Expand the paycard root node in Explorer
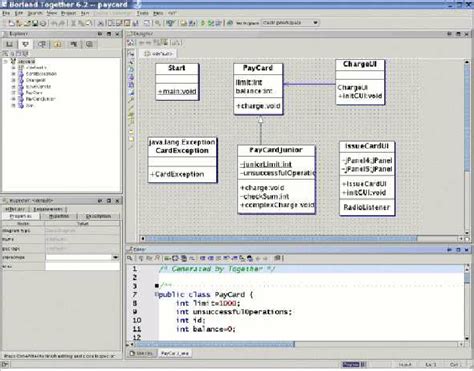This screenshot has width=474, height=371. 5,62
